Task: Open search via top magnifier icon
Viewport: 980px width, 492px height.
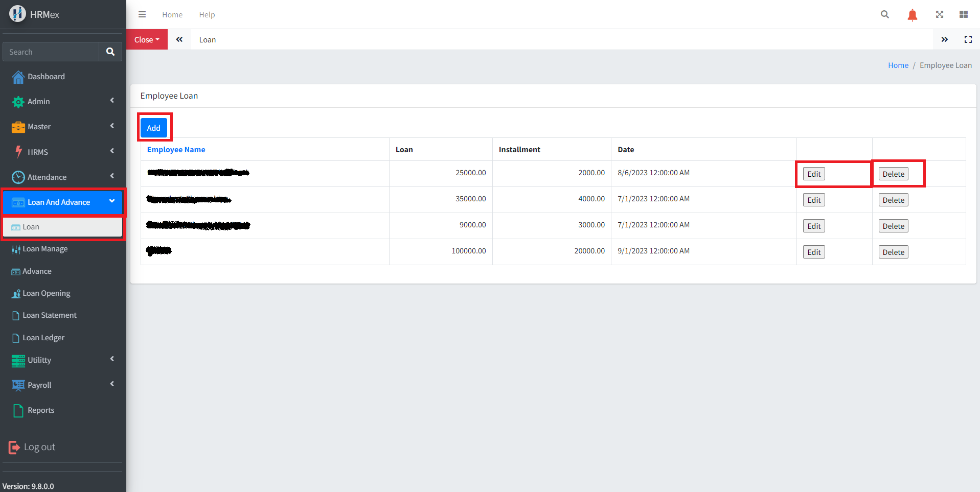Action: (x=885, y=14)
